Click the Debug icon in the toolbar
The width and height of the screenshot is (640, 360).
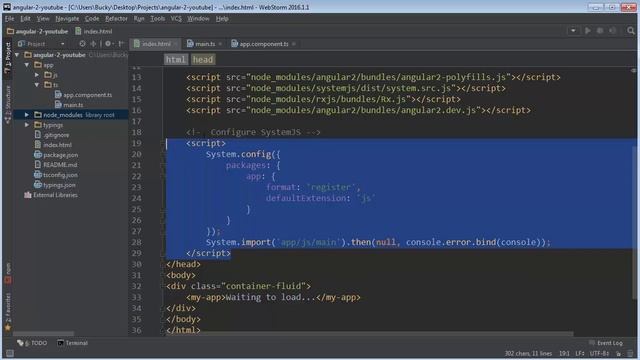click(x=600, y=31)
